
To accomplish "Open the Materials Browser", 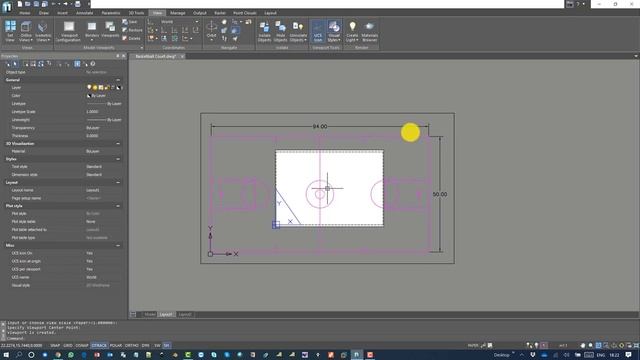I will pos(369,31).
